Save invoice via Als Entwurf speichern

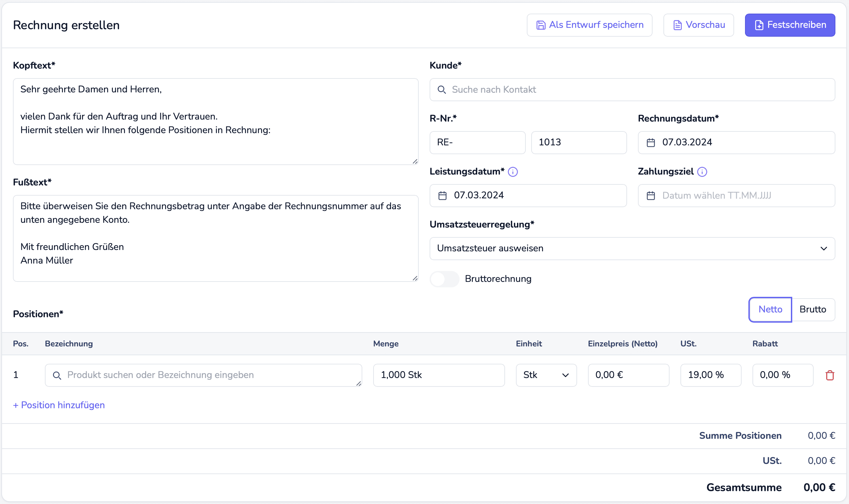(x=589, y=25)
